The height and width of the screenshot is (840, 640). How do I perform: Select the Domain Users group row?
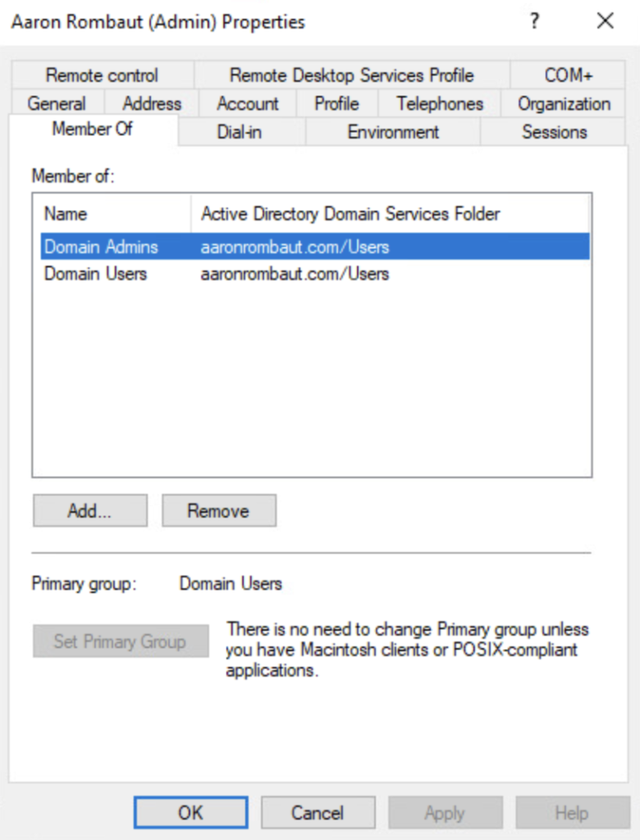point(95,274)
